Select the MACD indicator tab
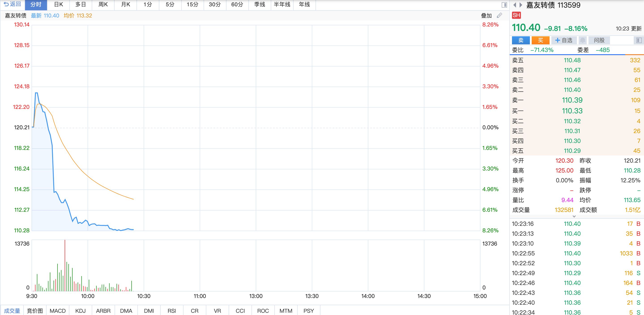This screenshot has height=315, width=644. [58, 311]
